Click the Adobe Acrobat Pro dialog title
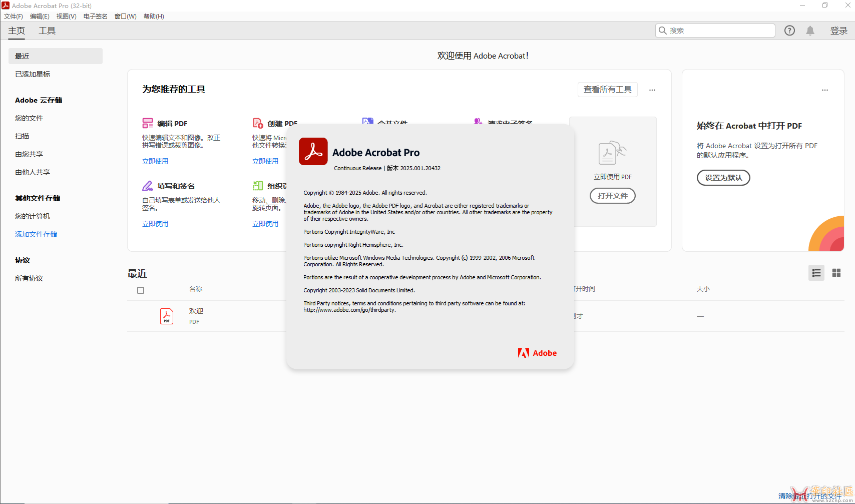Image resolution: width=855 pixels, height=504 pixels. [x=376, y=153]
